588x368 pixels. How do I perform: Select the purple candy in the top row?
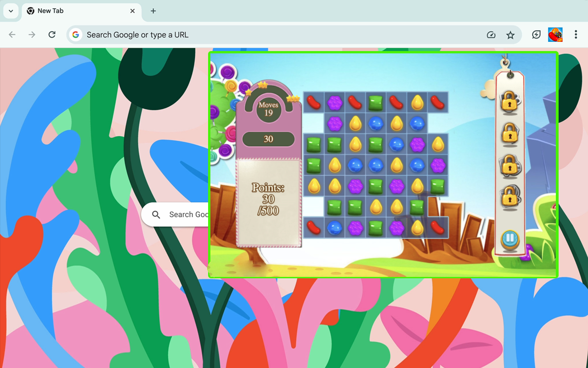click(335, 102)
